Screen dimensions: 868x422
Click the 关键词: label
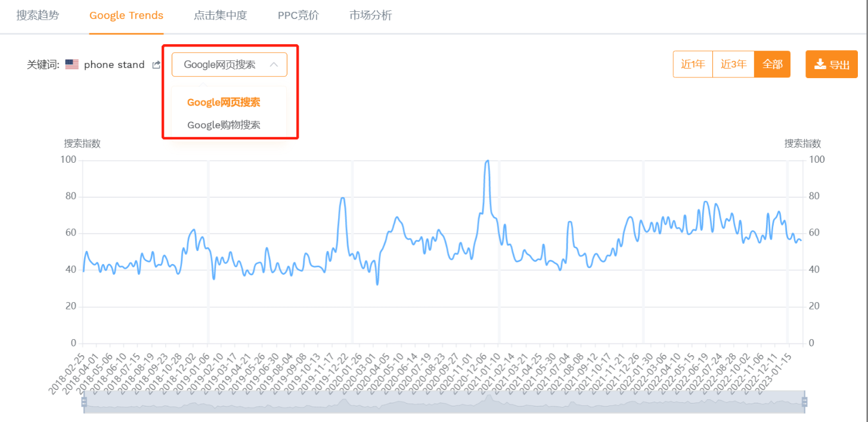pos(44,64)
